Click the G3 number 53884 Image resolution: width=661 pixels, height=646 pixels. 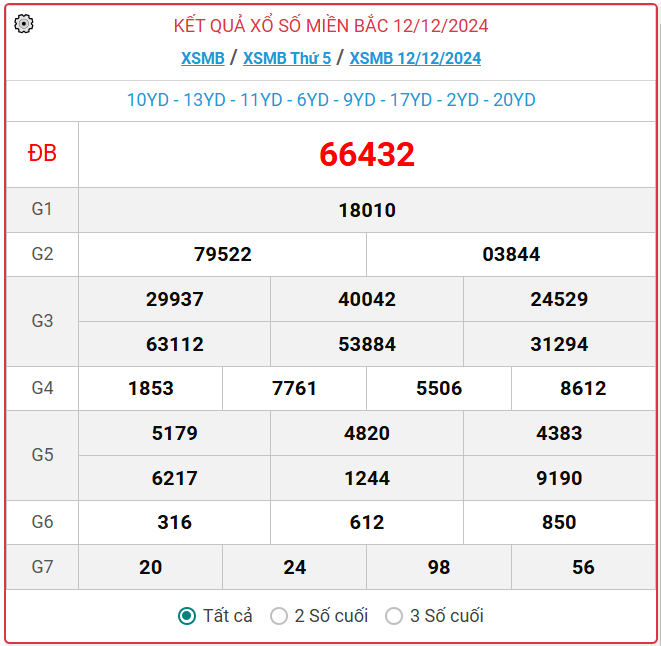367,344
